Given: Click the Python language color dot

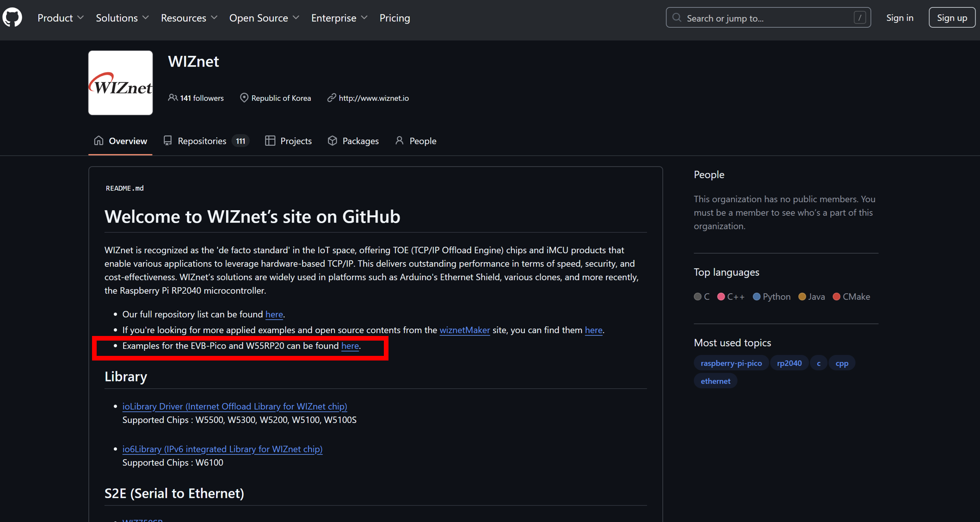Looking at the screenshot, I should pos(757,296).
